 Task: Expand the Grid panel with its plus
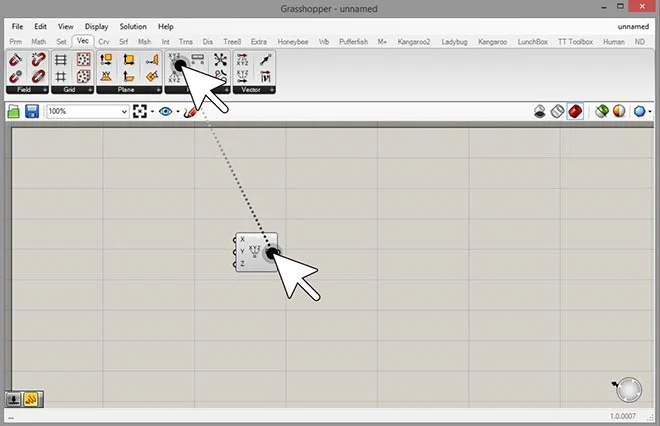pos(90,90)
